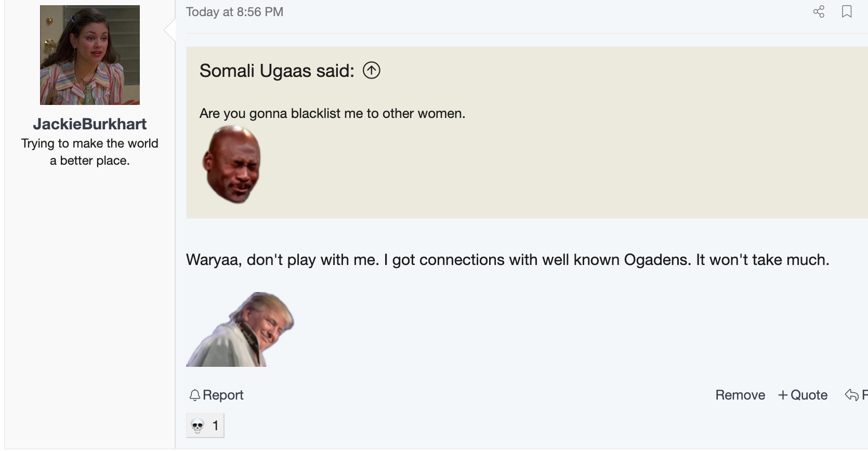Click the skull reaction emoji

[198, 426]
